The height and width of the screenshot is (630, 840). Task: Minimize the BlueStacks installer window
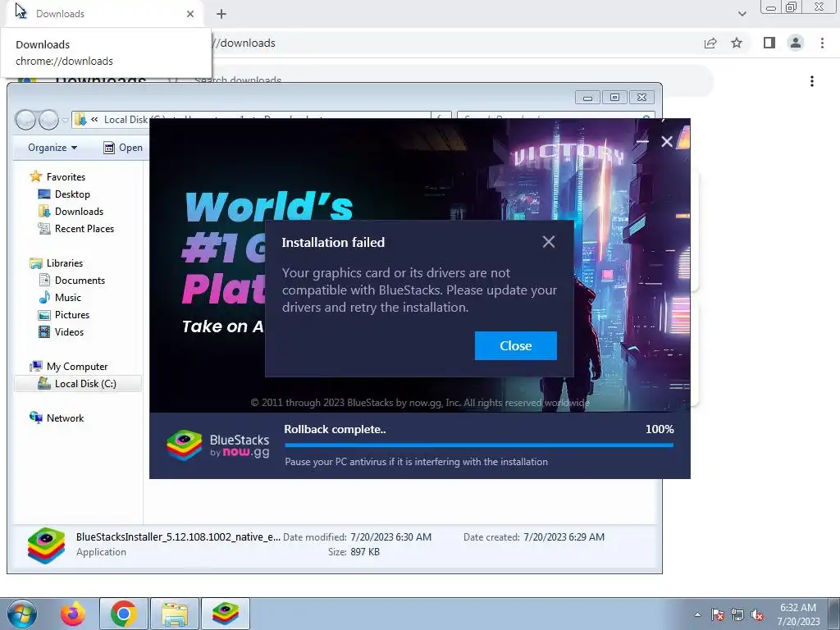642,141
